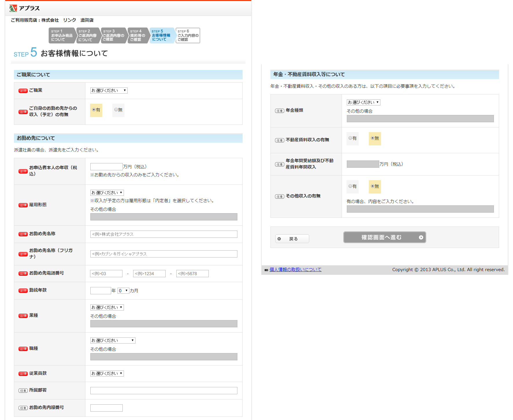The height and width of the screenshot is (420, 513).
Task: Go to STEP 1 お申込み商品について
Action: (62, 35)
